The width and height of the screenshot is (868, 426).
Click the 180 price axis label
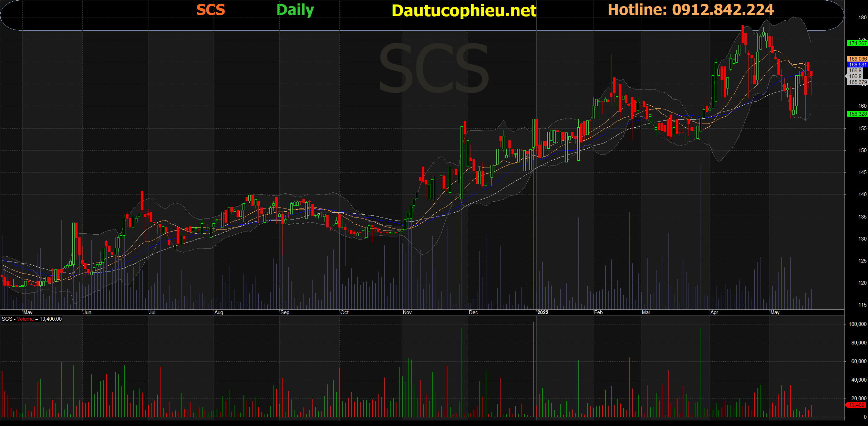pyautogui.click(x=862, y=18)
